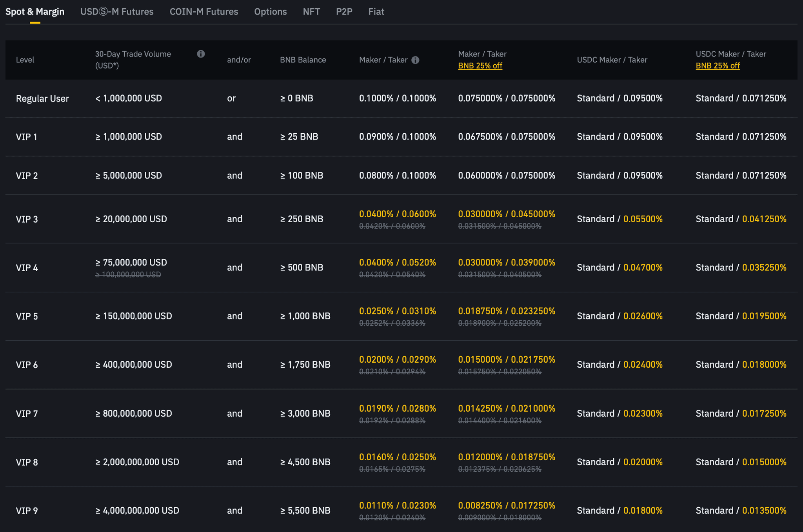
Task: Switch to the USDⓈ-M Futures tab
Action: click(x=117, y=12)
